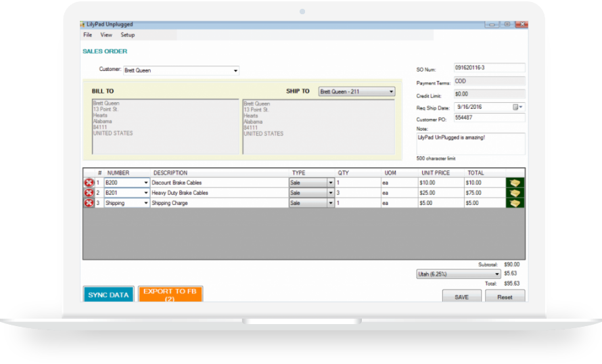
Task: Click the Reset button
Action: click(505, 296)
